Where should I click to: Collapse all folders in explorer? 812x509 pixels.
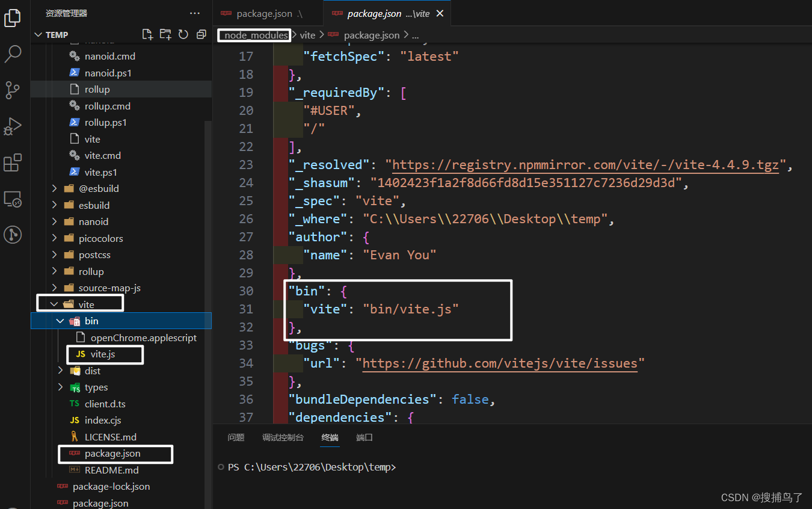coord(201,34)
